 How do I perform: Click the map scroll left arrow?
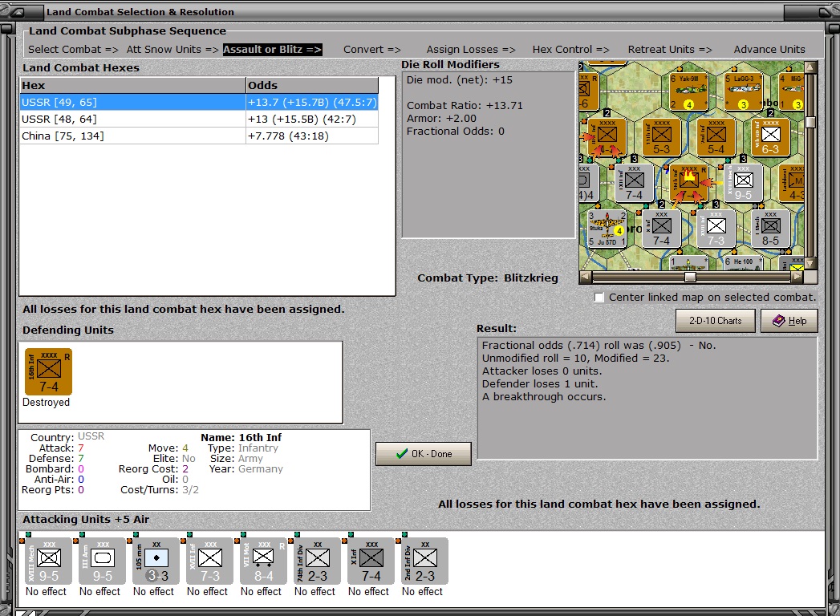[x=586, y=277]
